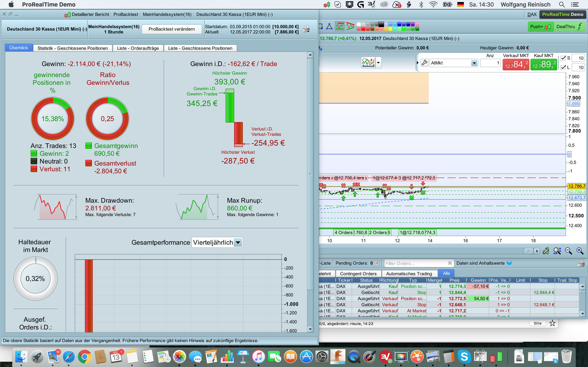Pick the yellow color swatch
Image resolution: width=588 pixels, height=367 pixels.
390,29
